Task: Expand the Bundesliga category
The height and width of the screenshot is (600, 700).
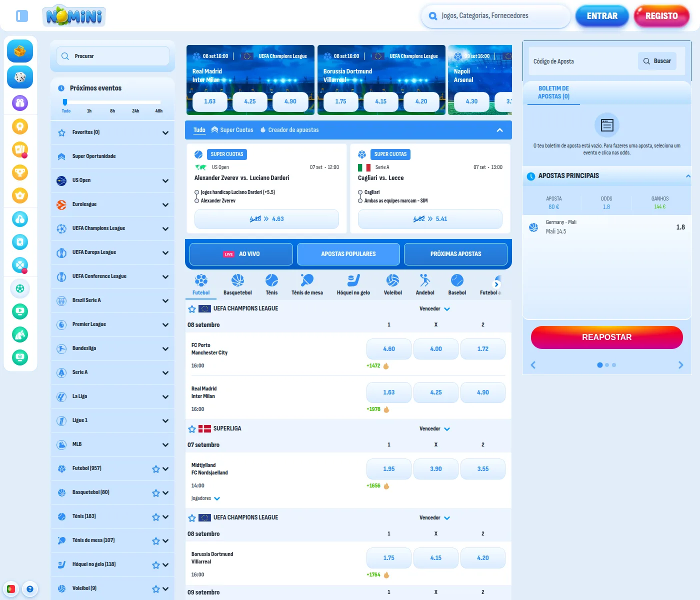Action: (x=165, y=349)
